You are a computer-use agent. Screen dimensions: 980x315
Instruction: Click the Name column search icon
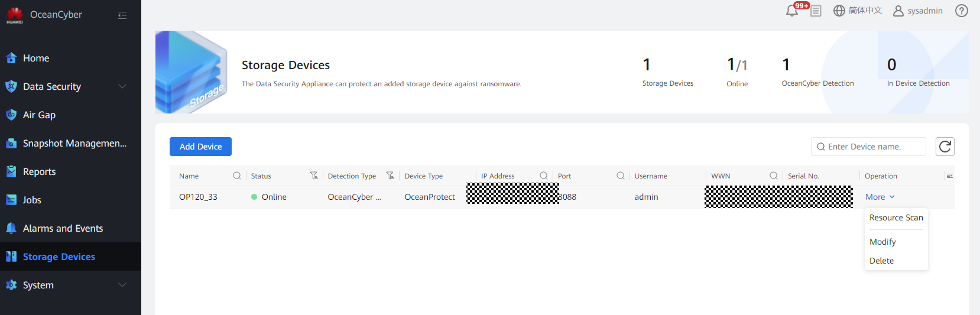237,176
